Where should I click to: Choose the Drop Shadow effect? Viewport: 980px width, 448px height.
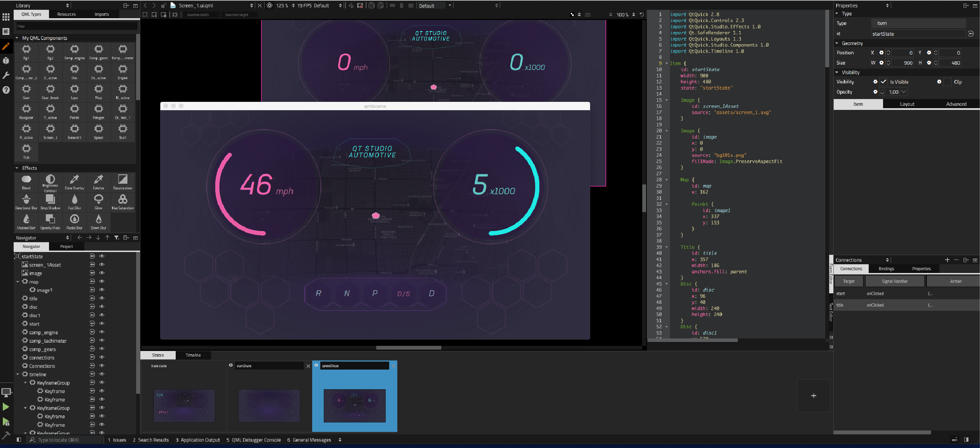point(50,202)
